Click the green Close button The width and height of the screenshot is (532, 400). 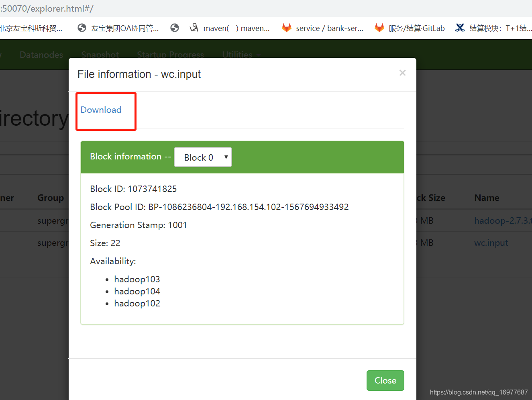point(385,380)
